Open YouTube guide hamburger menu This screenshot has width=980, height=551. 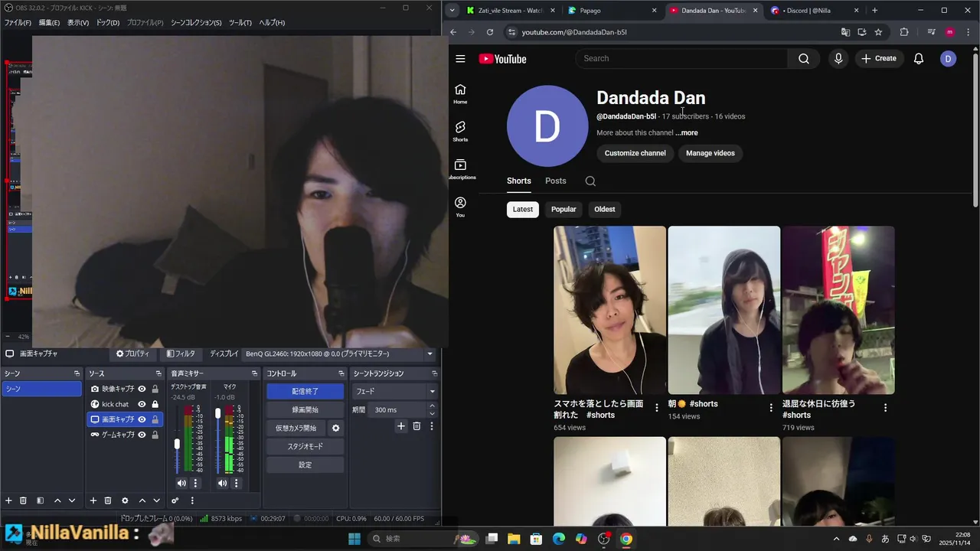tap(460, 59)
